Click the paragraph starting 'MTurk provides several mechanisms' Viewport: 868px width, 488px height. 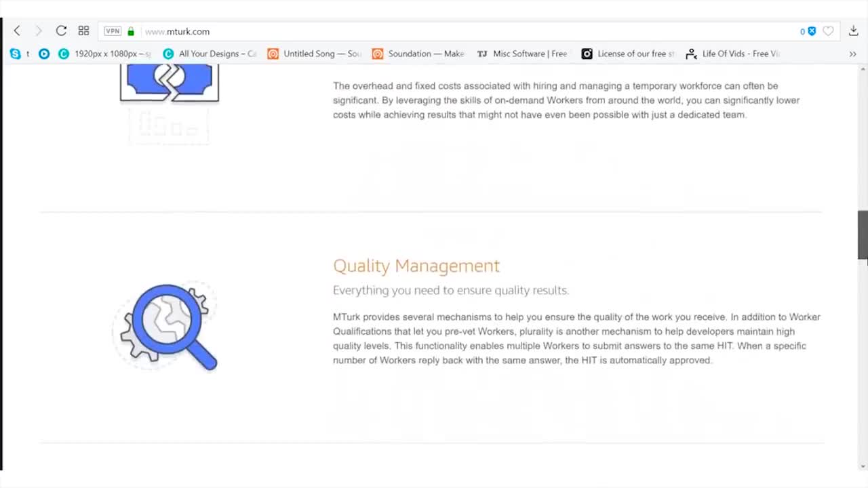tap(576, 339)
